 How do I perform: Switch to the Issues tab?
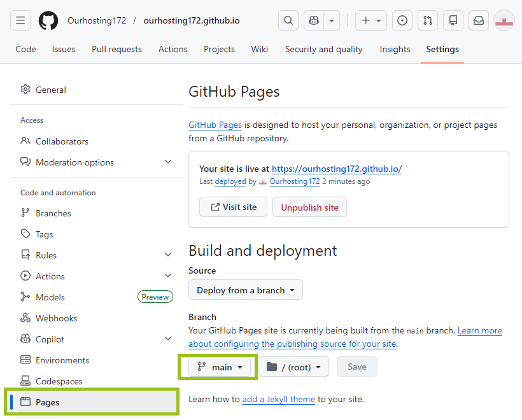point(64,49)
